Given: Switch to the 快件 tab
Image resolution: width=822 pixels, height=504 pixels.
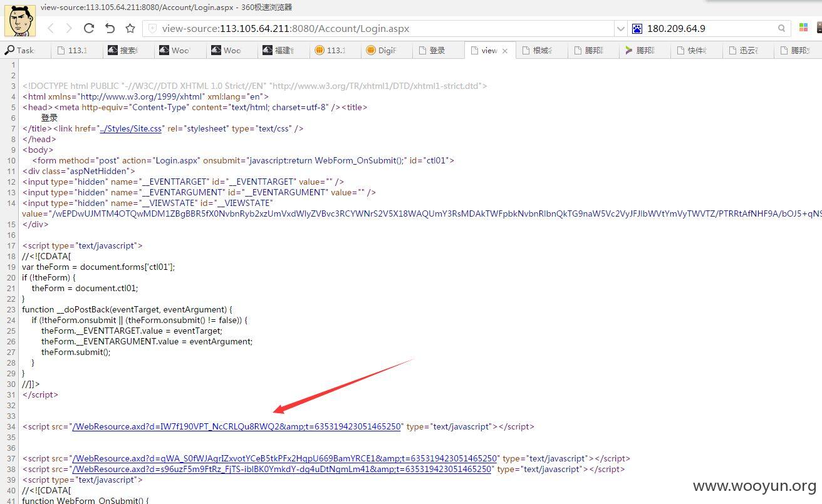Looking at the screenshot, I should [697, 50].
